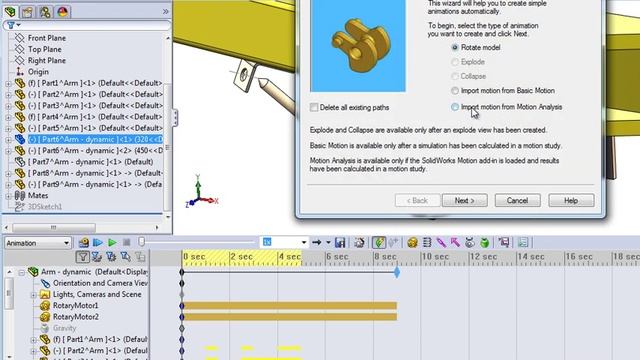Screen dimensions: 640x360
Task: Add a Damper from the toolbar
Action: click(x=441, y=242)
